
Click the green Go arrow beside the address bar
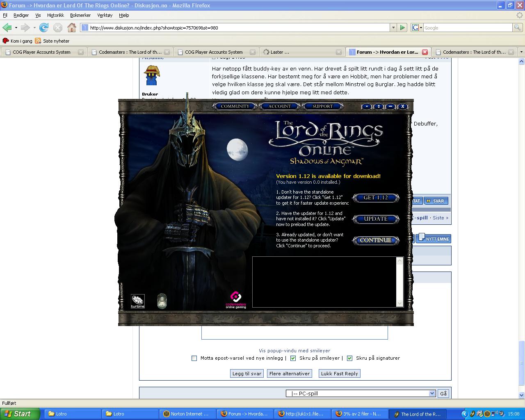click(x=402, y=27)
